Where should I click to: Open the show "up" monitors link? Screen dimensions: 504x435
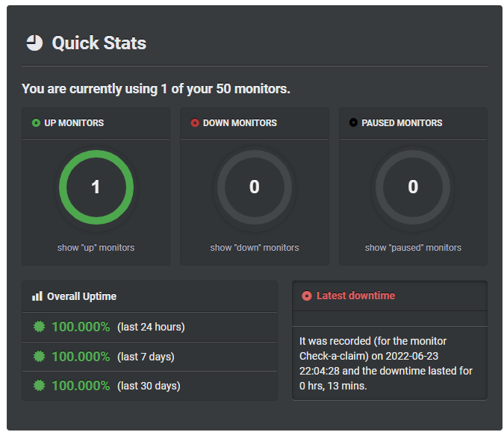pos(96,248)
